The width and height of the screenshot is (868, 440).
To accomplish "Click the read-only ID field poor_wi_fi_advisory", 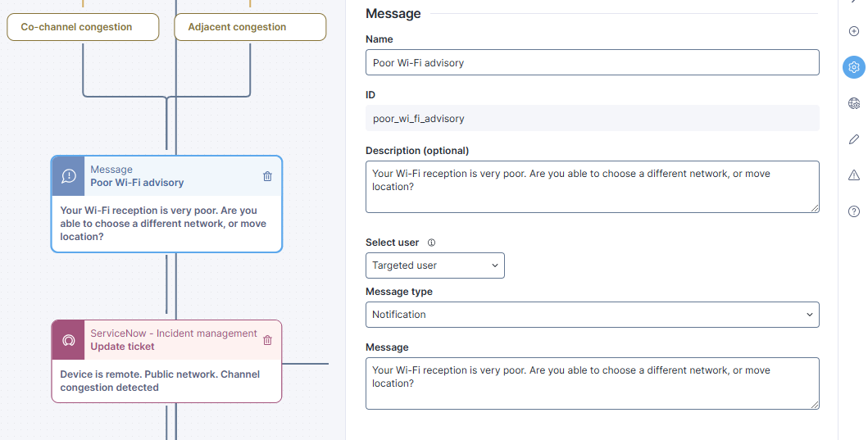I will [x=592, y=118].
